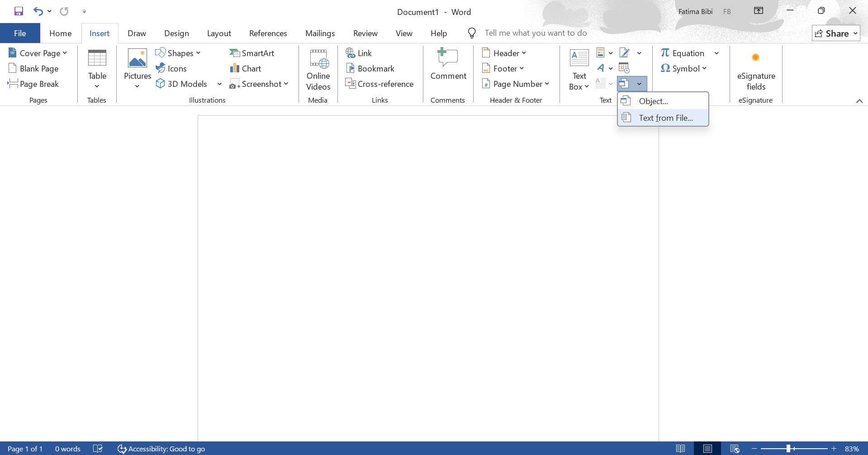Open the Cover Page dropdown
This screenshot has width=868, height=455.
(38, 53)
